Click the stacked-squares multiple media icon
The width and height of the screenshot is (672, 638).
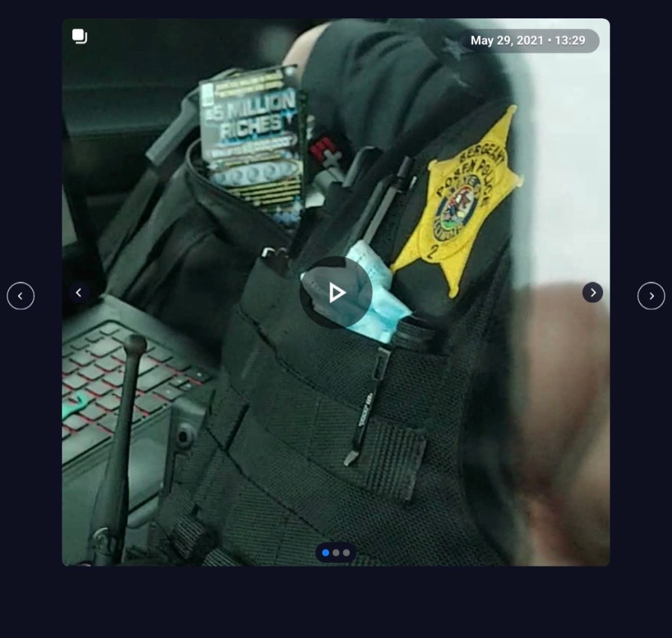coord(79,36)
